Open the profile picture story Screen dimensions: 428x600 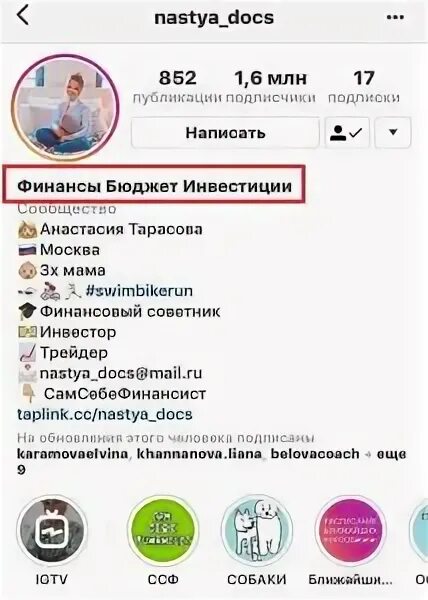click(65, 108)
